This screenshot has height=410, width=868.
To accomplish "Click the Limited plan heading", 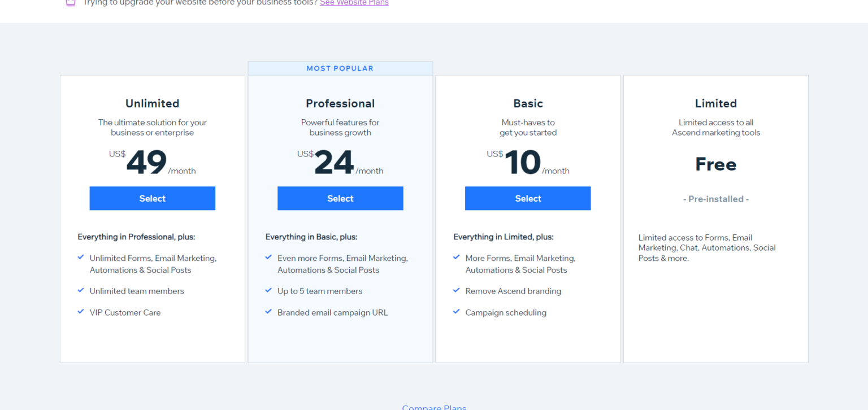I will pos(715,103).
